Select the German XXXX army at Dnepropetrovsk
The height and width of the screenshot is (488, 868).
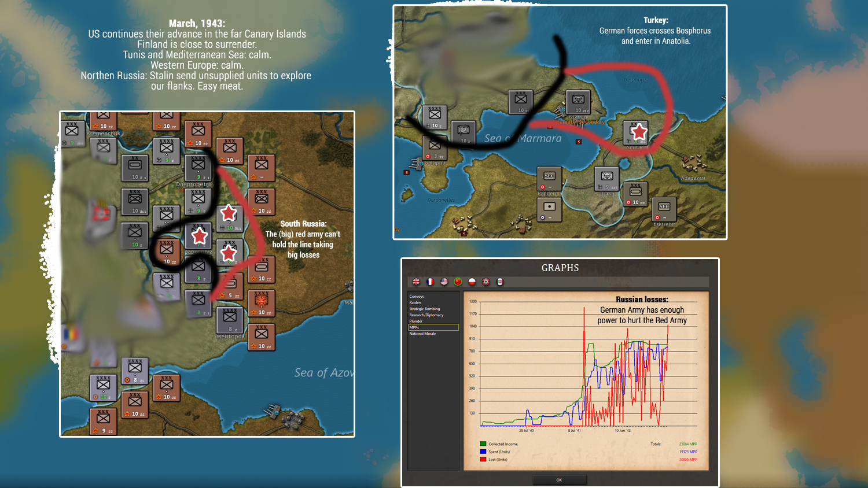tap(198, 169)
